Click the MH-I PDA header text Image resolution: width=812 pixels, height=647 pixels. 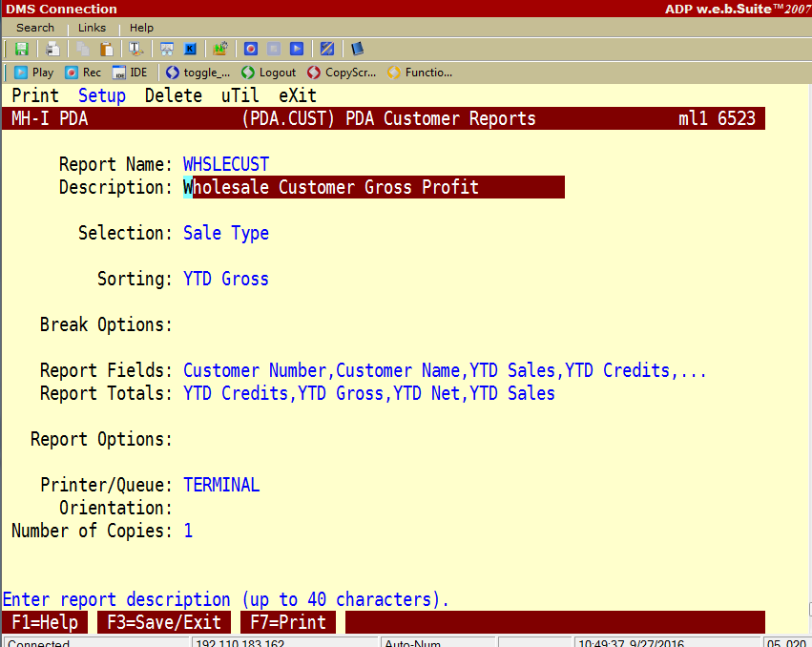(x=50, y=118)
